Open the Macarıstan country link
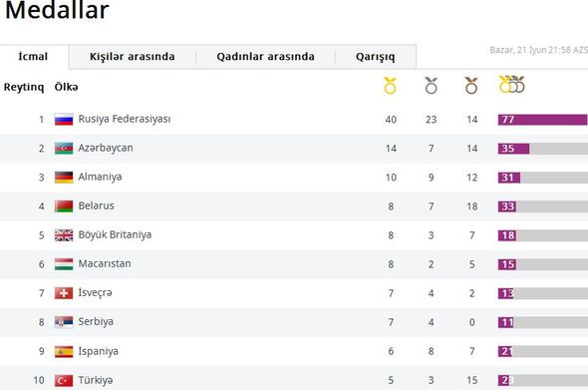Screen dimensions: 588x390 (x=105, y=264)
